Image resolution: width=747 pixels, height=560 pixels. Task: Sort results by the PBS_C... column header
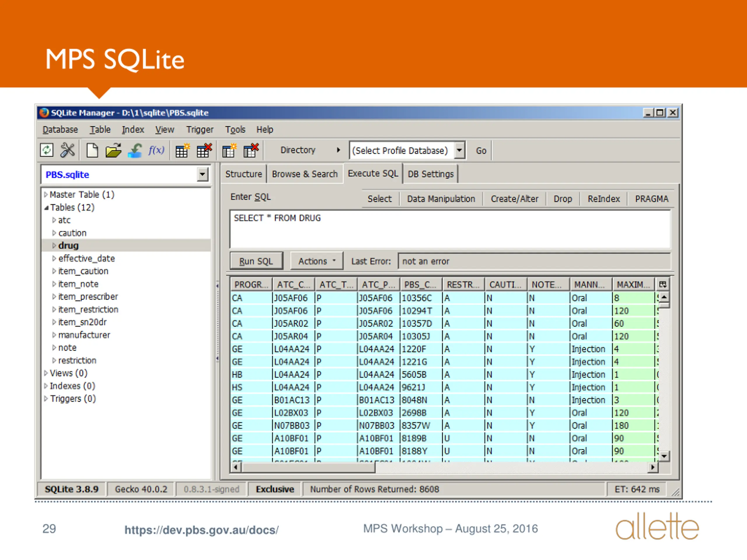pos(420,285)
